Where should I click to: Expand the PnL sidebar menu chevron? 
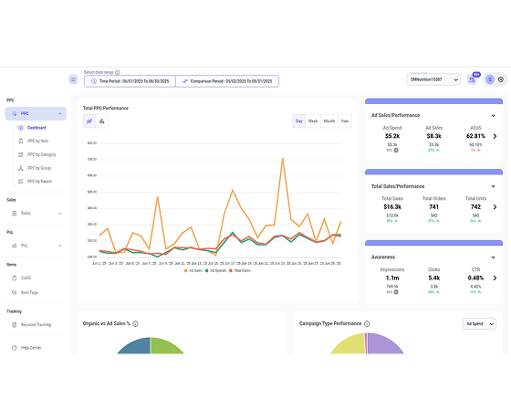[x=60, y=246]
